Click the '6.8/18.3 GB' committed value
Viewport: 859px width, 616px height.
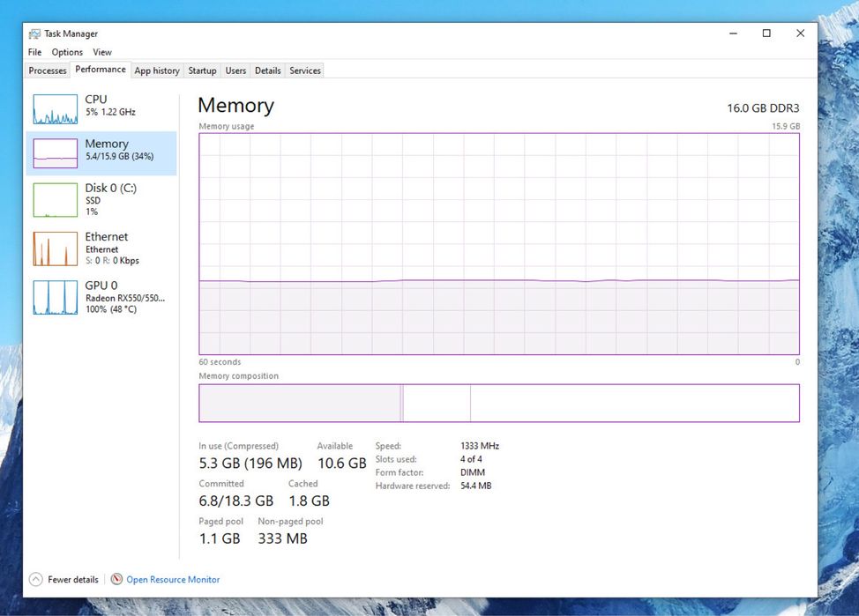236,501
